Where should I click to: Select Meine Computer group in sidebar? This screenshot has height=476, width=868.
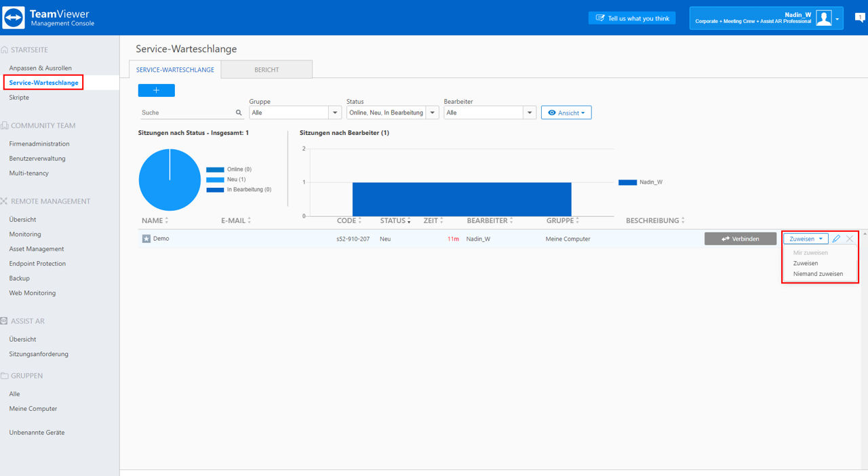[x=33, y=409]
